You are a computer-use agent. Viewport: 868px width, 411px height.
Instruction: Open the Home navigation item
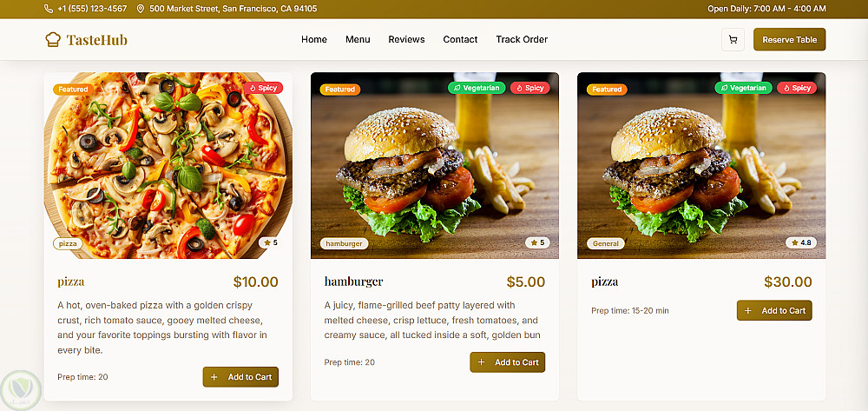pyautogui.click(x=314, y=39)
